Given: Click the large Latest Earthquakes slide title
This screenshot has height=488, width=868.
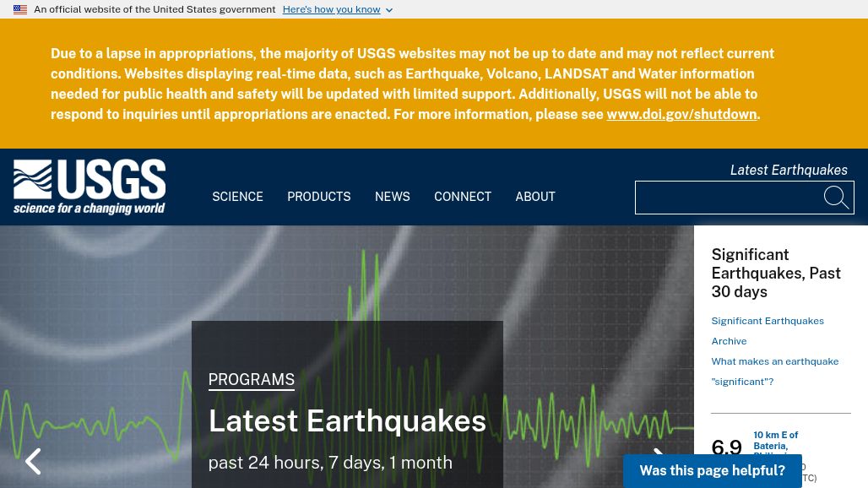Looking at the screenshot, I should coord(347,420).
